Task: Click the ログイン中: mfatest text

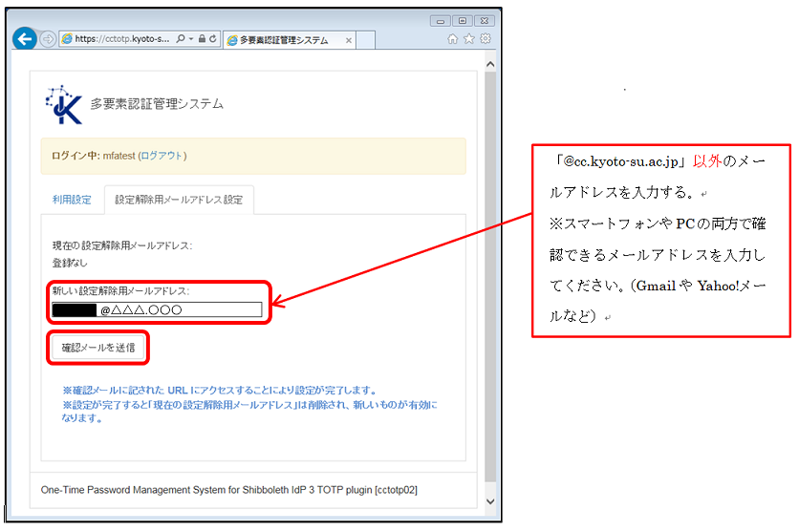Action: pos(94,156)
